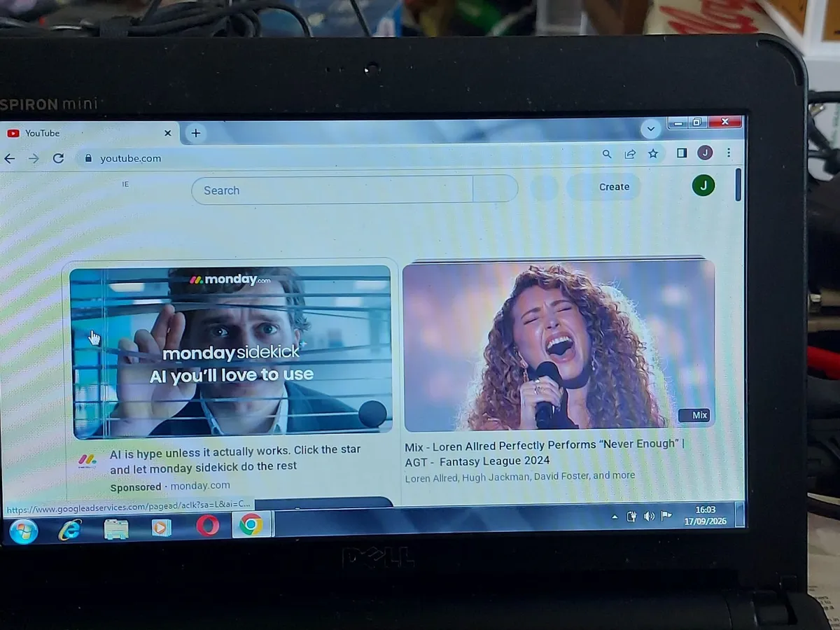Select the YouTube browser tab

[x=90, y=133]
